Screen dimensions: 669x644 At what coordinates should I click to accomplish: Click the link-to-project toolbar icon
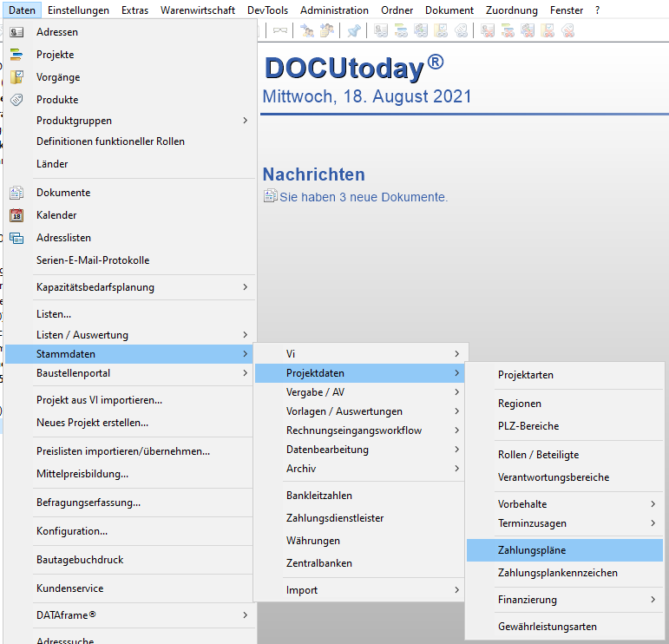pos(401,30)
